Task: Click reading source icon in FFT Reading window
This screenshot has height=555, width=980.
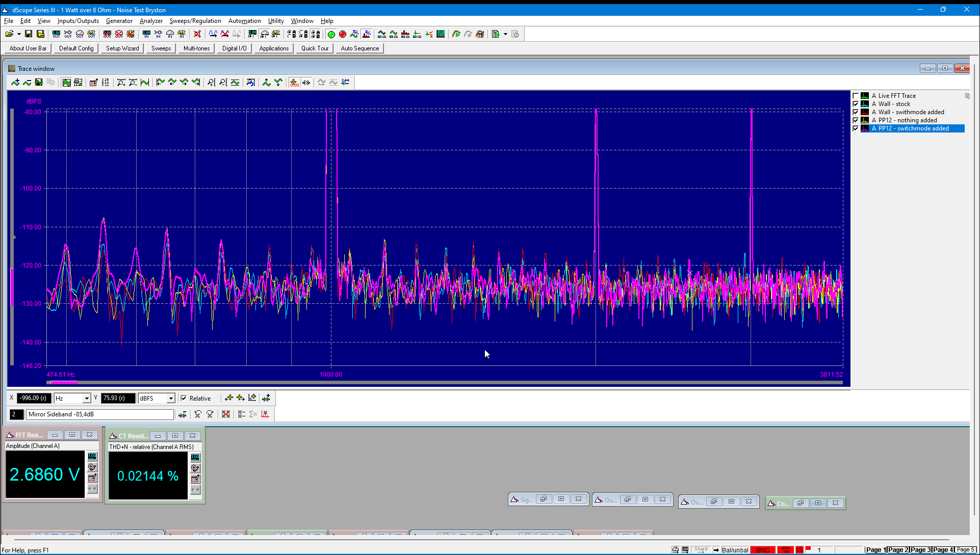Action: click(x=92, y=467)
